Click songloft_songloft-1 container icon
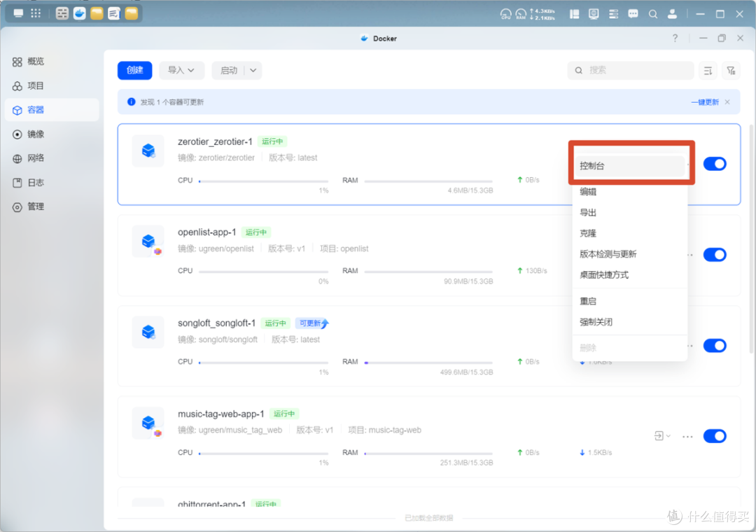 click(x=148, y=332)
